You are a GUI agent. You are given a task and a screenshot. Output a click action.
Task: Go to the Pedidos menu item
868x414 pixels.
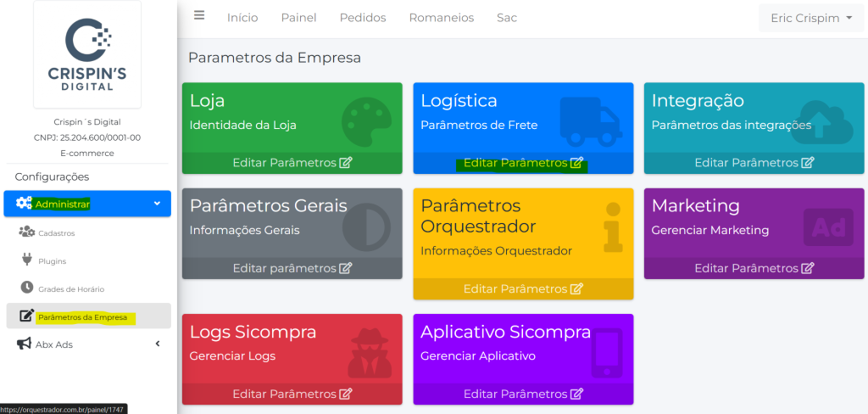363,18
